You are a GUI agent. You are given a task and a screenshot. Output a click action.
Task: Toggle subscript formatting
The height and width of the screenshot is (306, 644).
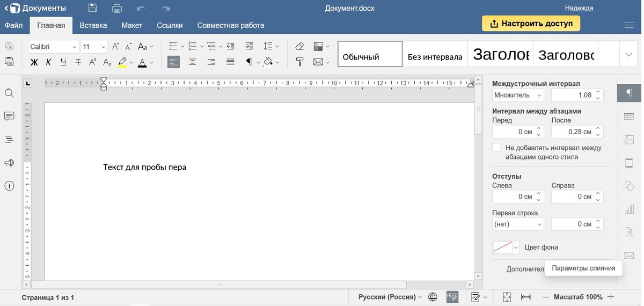(x=107, y=62)
